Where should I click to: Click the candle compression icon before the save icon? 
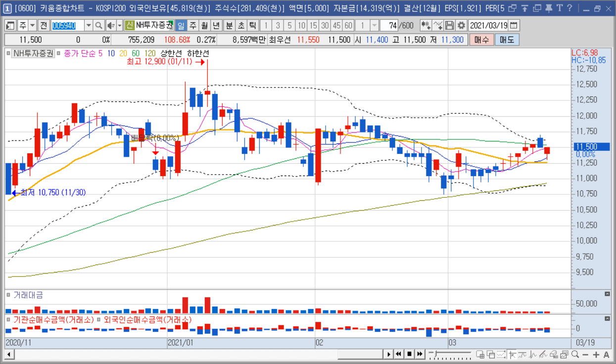coord(426,25)
